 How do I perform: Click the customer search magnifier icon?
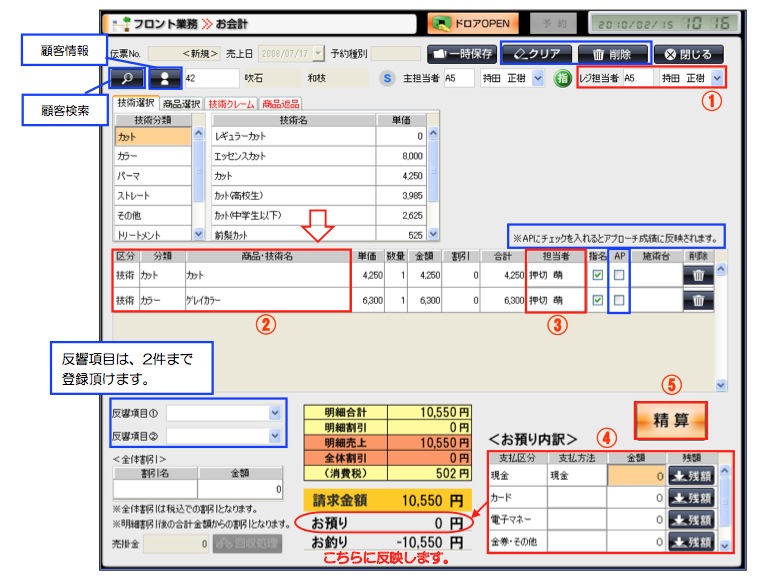127,76
